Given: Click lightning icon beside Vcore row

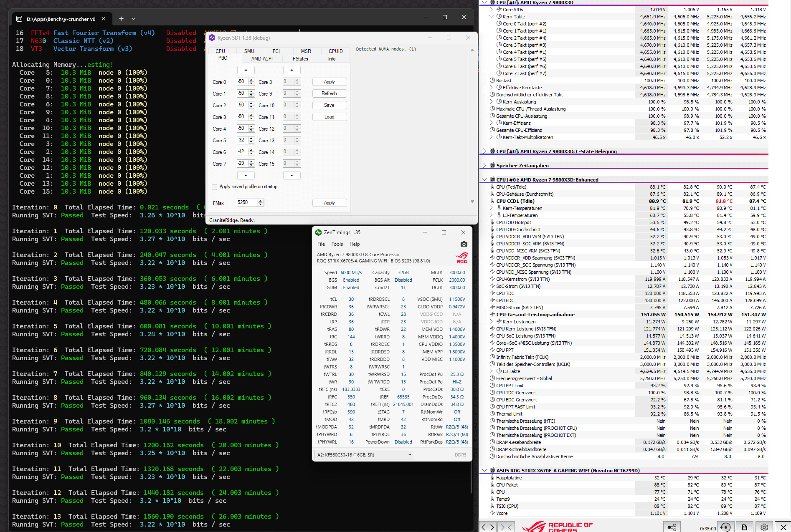Looking at the screenshot, I should pyautogui.click(x=492, y=513).
